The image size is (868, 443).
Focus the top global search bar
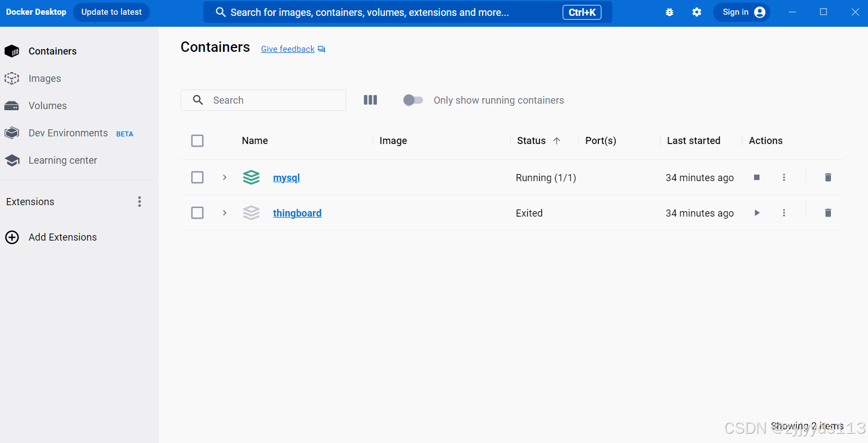point(407,12)
